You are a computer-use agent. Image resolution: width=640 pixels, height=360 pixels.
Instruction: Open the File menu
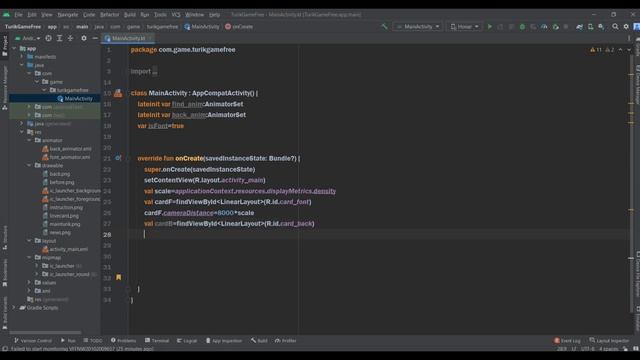[18, 15]
